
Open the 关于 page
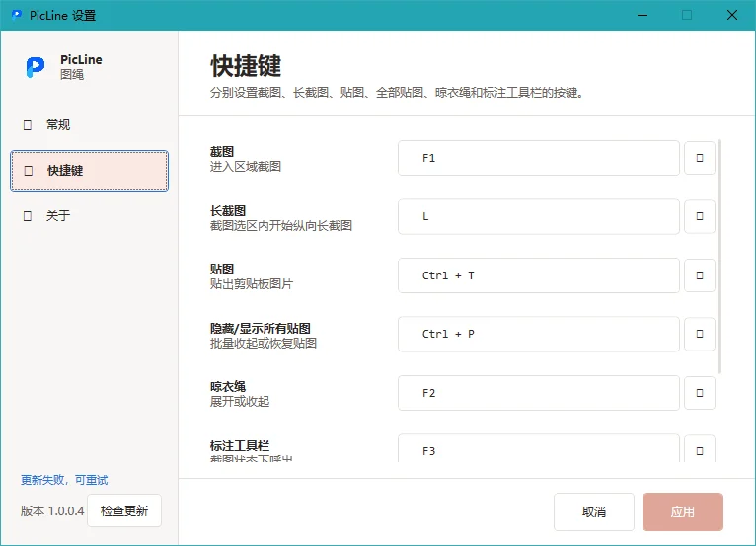coord(89,216)
